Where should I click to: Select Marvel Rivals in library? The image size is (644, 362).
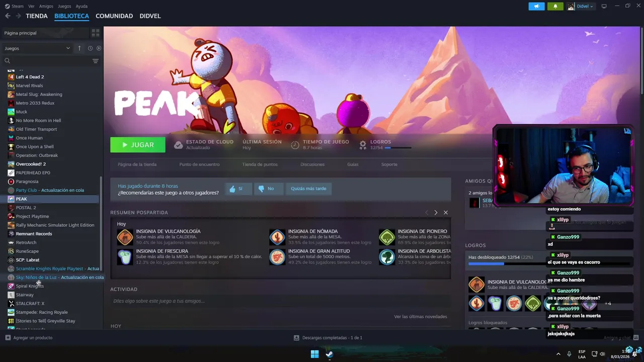(x=29, y=85)
